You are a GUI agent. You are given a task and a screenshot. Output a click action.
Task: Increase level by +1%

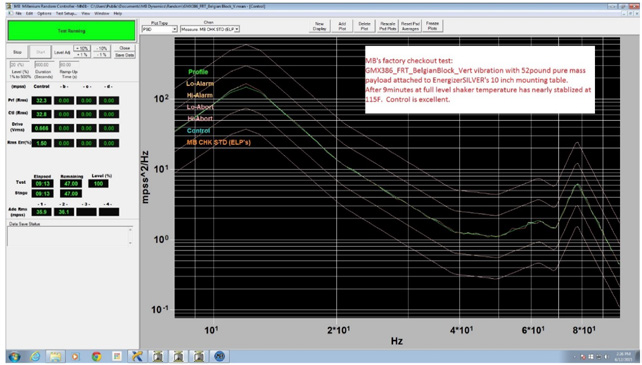click(82, 54)
